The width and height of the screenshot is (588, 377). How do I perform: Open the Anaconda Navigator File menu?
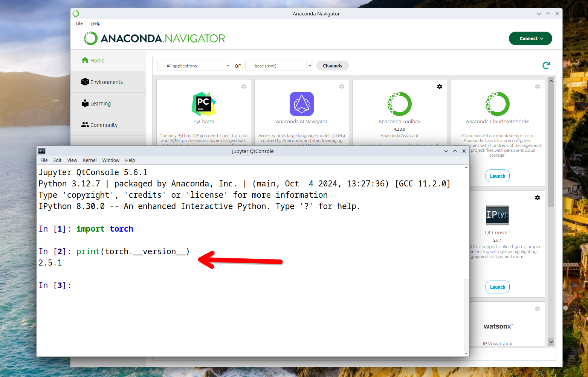(x=79, y=23)
